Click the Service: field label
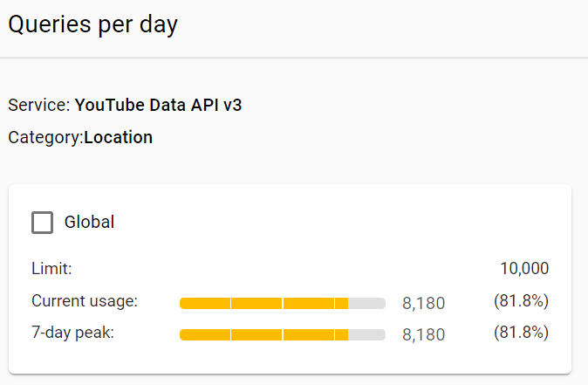 (38, 106)
